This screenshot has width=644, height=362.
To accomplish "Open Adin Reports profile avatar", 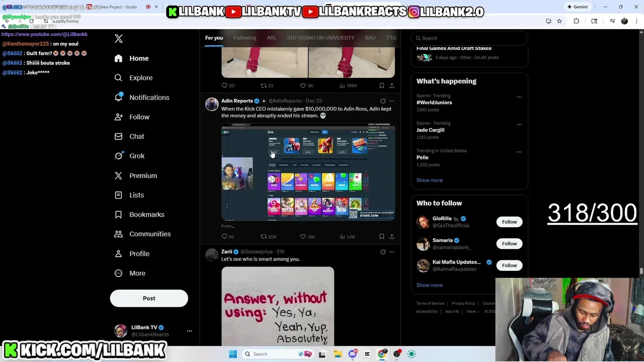I will tap(212, 104).
